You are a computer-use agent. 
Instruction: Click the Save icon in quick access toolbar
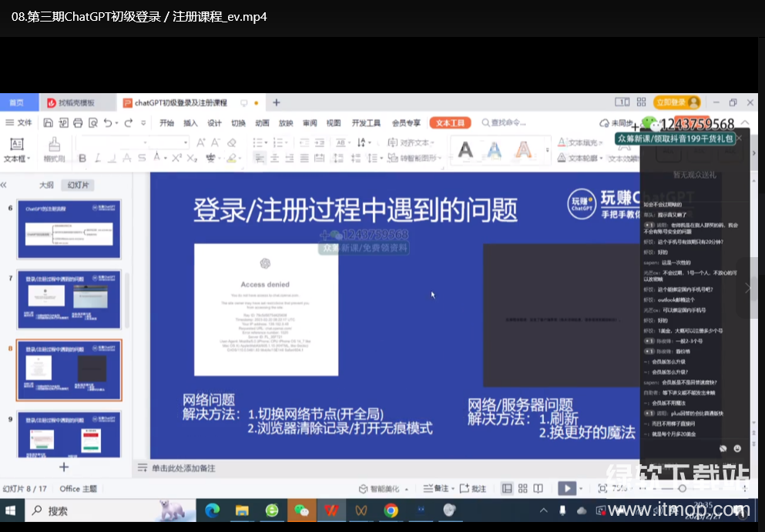[49, 123]
